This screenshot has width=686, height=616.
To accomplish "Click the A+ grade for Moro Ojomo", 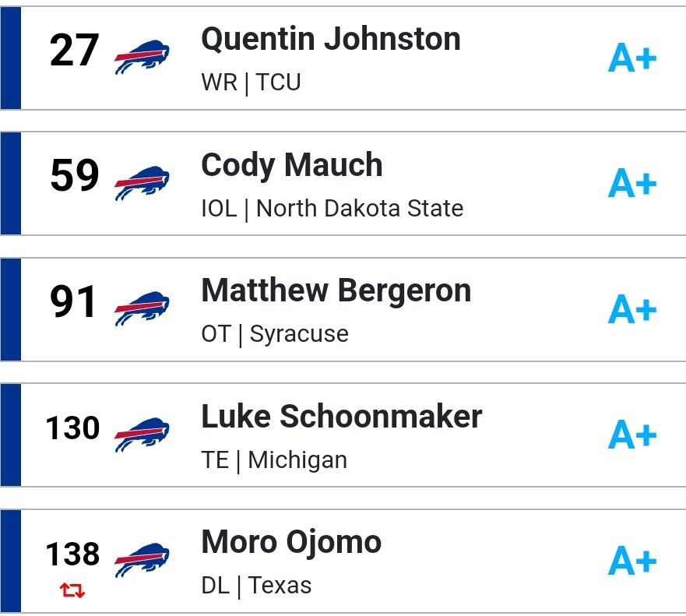I will pos(632,561).
